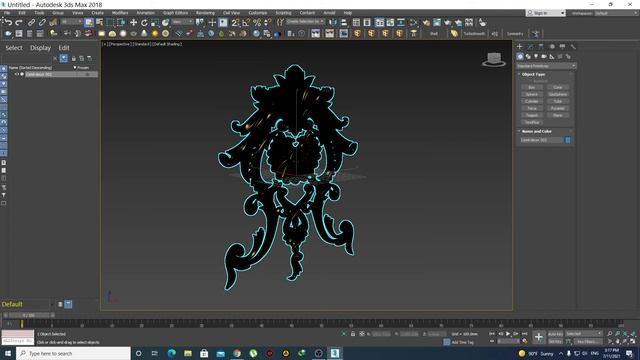Screen dimensions: 640x360
Task: Click the time slider handle
Action: pos(29,316)
